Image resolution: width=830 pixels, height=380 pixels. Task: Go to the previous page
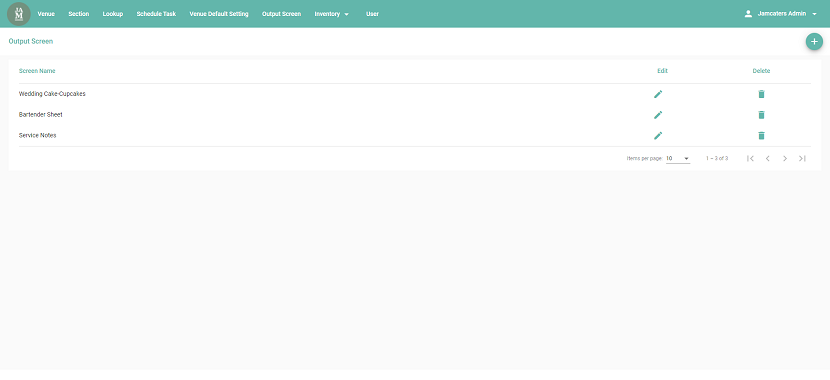[x=768, y=158]
